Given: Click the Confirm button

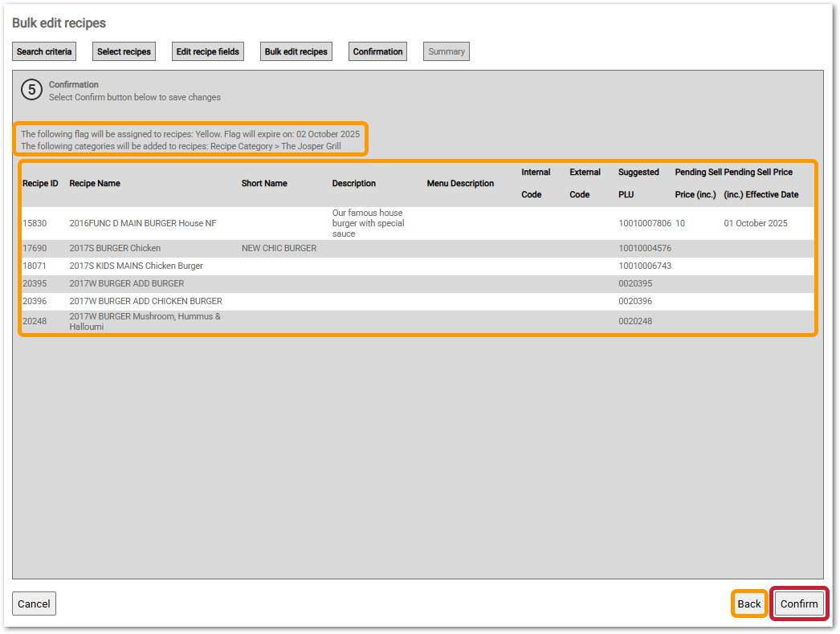Looking at the screenshot, I should [799, 604].
